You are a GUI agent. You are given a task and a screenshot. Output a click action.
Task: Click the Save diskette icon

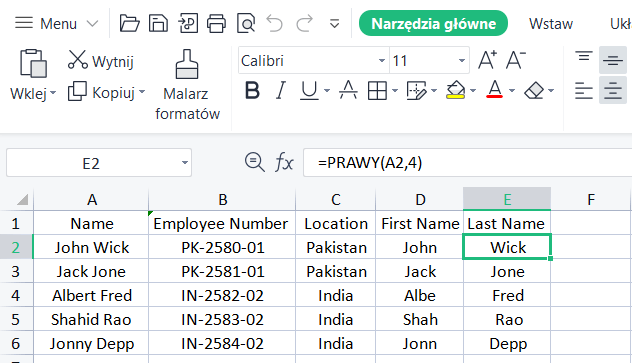pos(158,23)
